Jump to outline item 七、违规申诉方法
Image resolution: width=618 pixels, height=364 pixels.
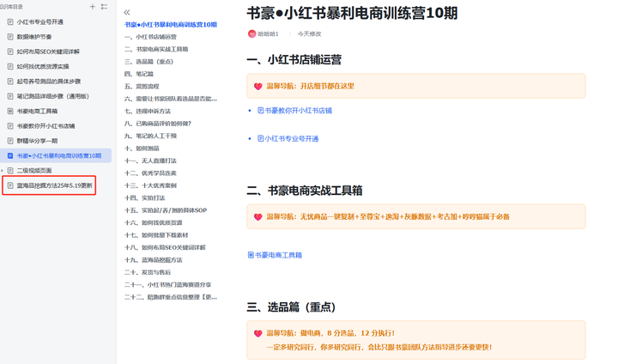click(148, 112)
